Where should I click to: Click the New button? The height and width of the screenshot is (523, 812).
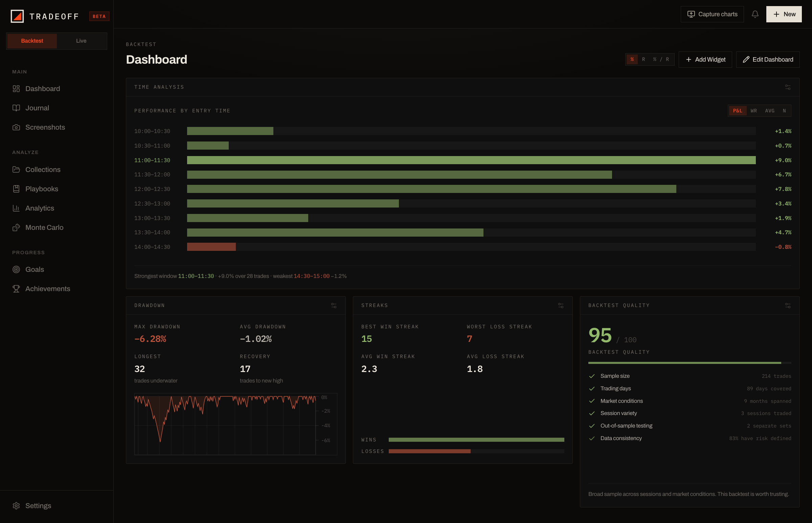[x=784, y=14]
